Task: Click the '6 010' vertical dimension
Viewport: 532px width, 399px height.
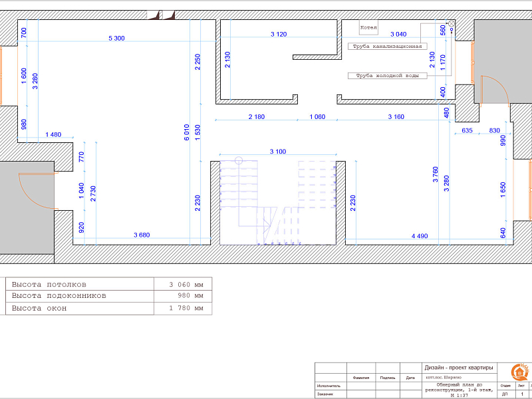Action: (x=187, y=132)
